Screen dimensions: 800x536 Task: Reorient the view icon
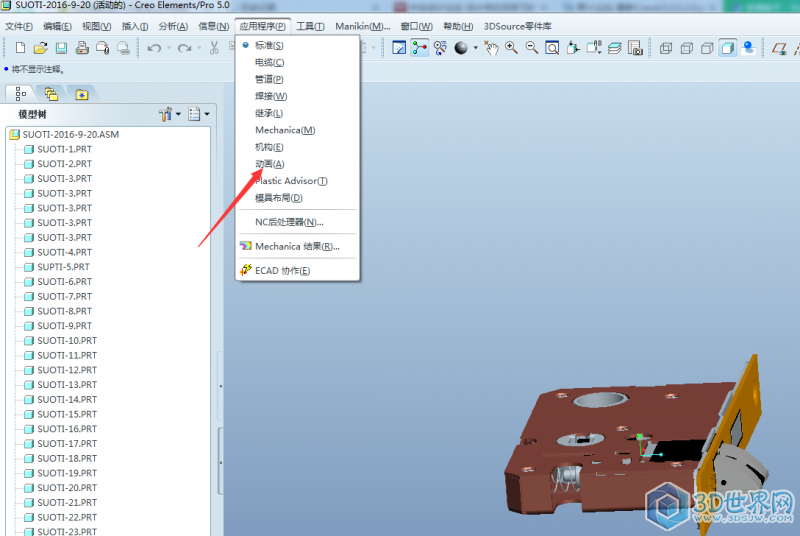pyautogui.click(x=573, y=48)
